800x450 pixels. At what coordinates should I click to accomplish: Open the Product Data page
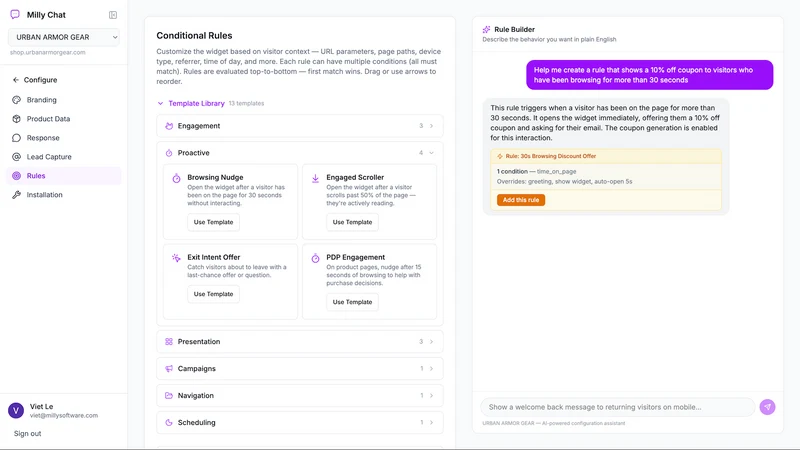tap(64, 118)
